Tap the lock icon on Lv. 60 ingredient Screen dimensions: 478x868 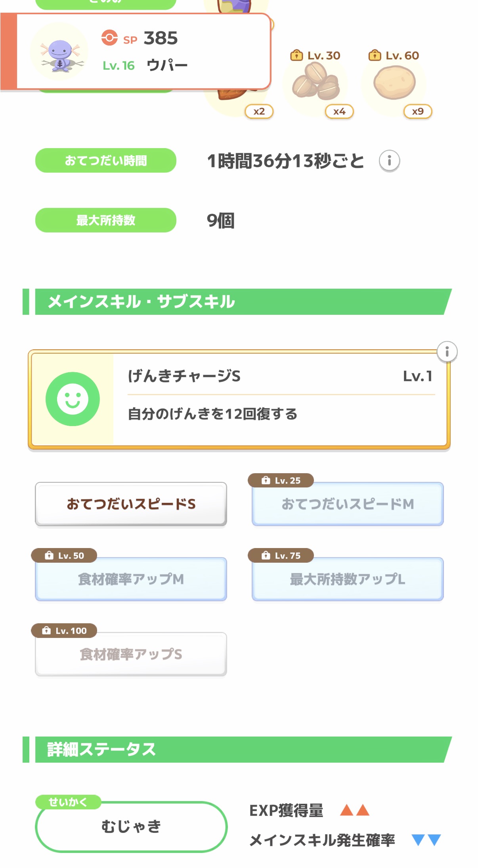374,55
